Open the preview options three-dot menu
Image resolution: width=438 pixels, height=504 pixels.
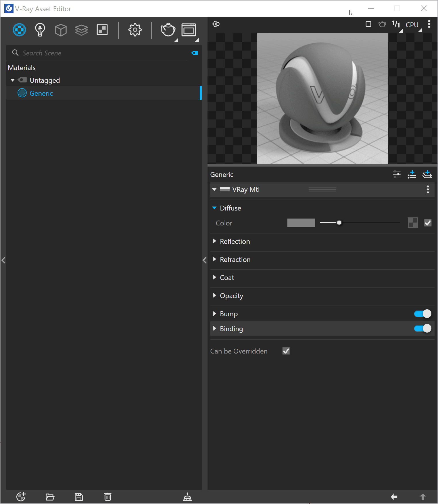tap(429, 24)
